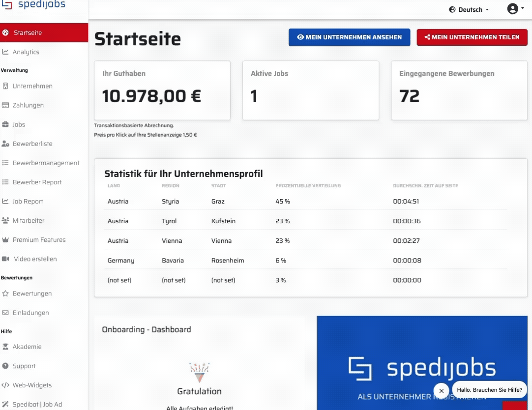Screen dimensions: 532x410
Task: Click the Jobs briefcase icon
Action: pyautogui.click(x=5, y=124)
